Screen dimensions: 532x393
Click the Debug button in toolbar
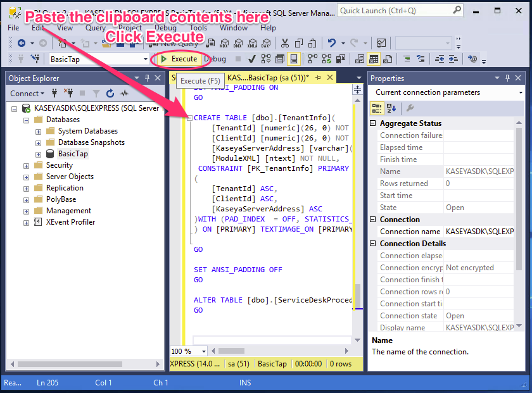(x=215, y=59)
